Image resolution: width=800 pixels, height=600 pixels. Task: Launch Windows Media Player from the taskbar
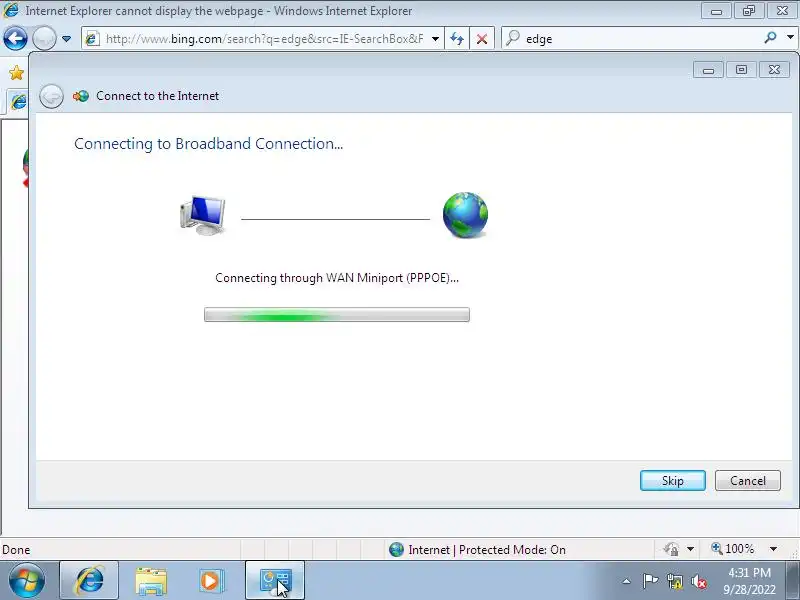coord(210,581)
